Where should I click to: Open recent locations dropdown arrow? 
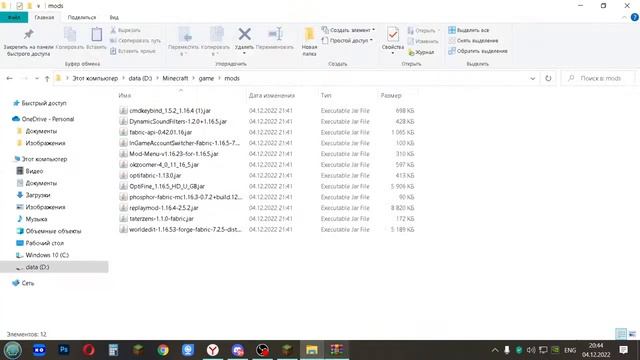(37, 78)
